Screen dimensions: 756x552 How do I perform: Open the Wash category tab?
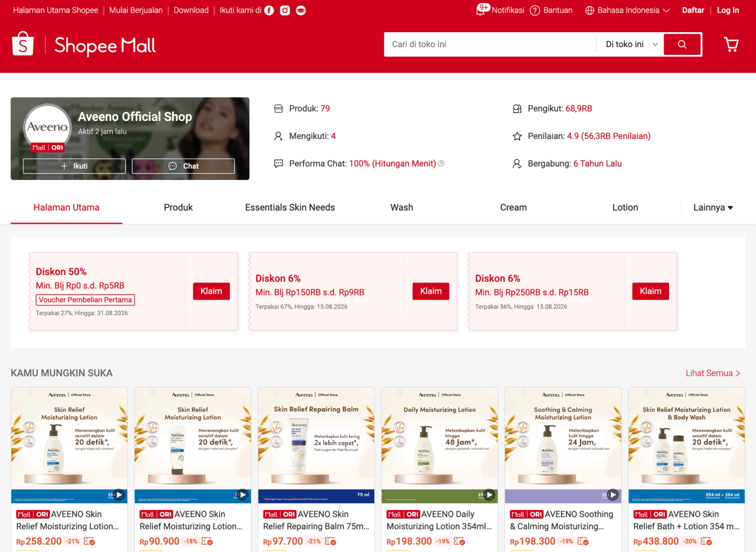tap(402, 207)
